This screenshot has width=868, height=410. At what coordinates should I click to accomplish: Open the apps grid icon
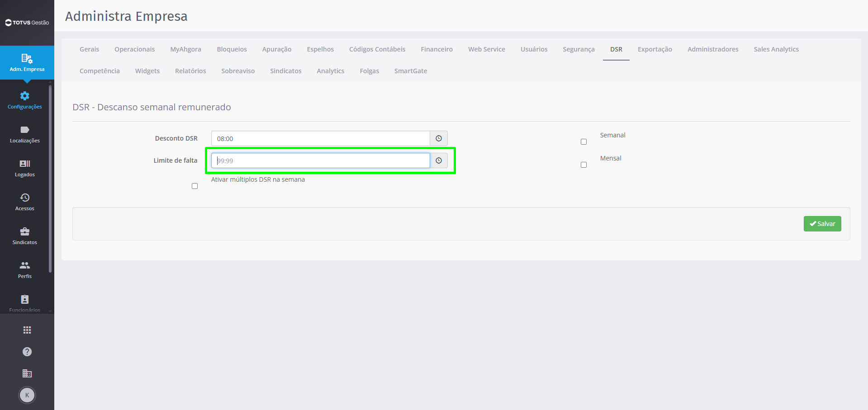(27, 330)
